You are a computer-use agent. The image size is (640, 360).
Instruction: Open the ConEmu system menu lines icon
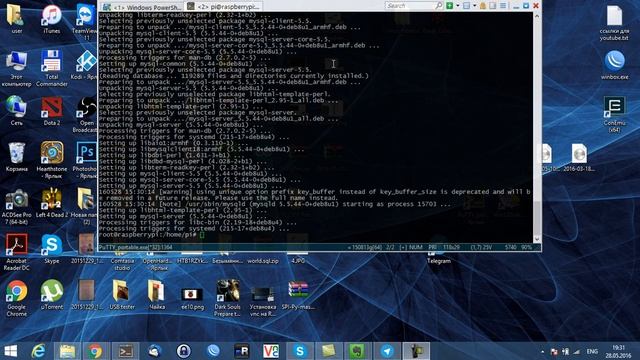[503, 6]
